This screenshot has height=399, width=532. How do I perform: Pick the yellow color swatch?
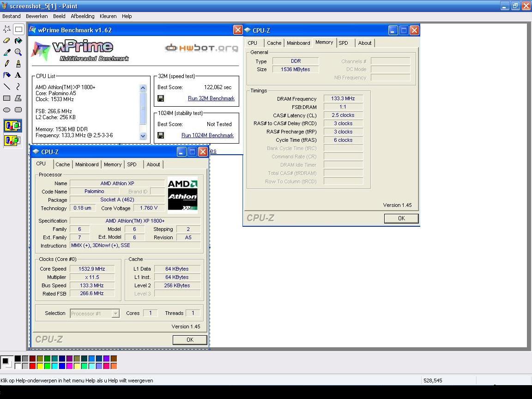[x=40, y=366]
